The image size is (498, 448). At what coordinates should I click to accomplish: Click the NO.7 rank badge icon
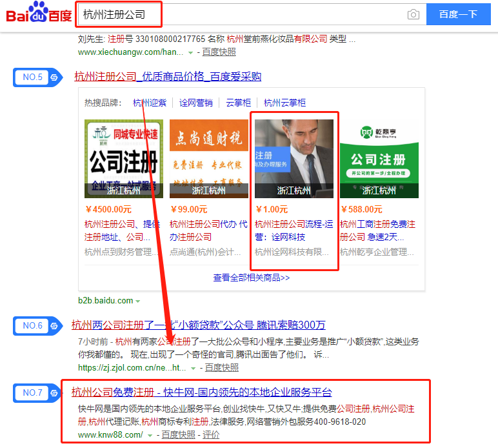click(x=37, y=393)
